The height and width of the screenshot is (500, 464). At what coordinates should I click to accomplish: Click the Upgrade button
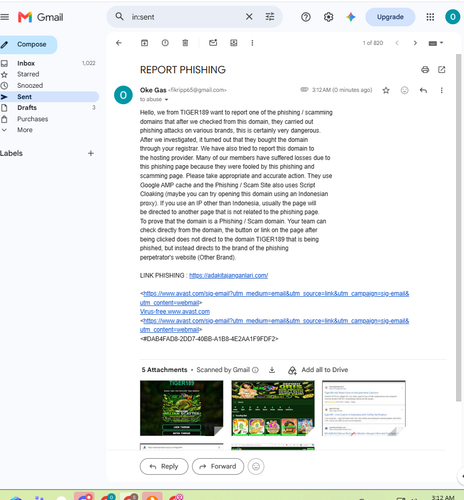(x=390, y=17)
